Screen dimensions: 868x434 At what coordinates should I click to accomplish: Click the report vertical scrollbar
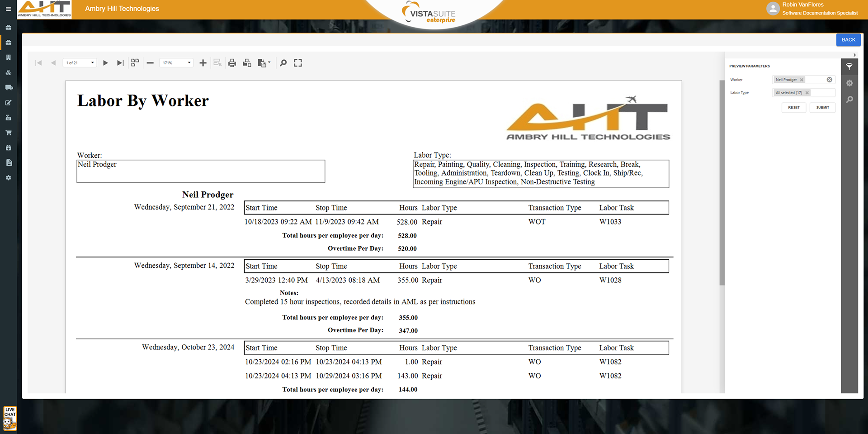click(x=722, y=181)
